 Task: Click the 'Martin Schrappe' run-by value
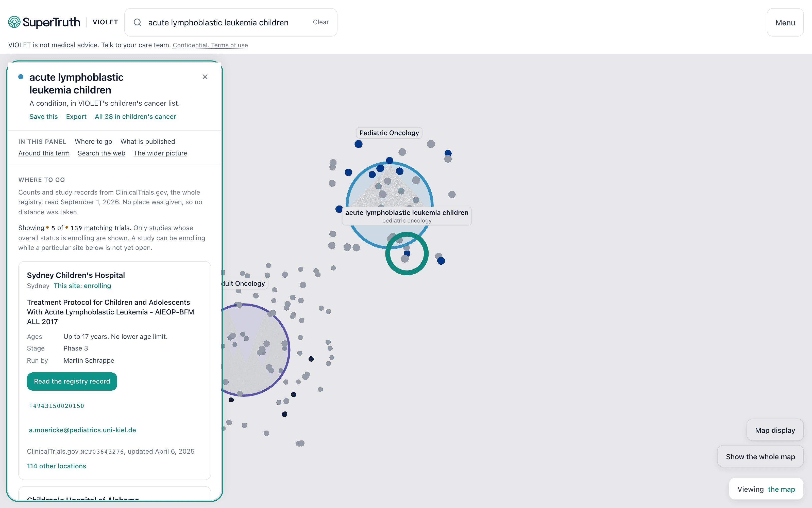point(89,360)
